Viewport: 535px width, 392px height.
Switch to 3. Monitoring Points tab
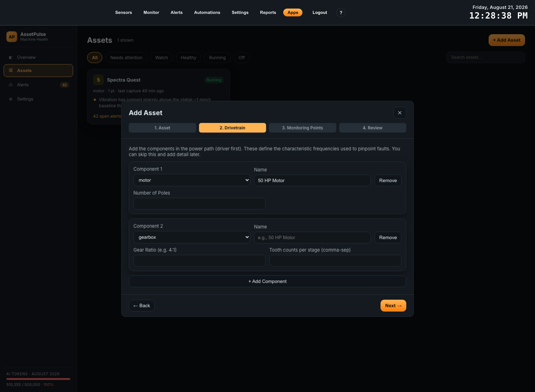tap(302, 128)
